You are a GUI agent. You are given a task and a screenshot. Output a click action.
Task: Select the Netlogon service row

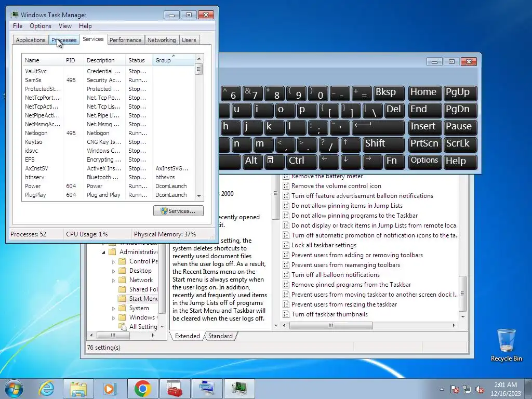pos(108,133)
